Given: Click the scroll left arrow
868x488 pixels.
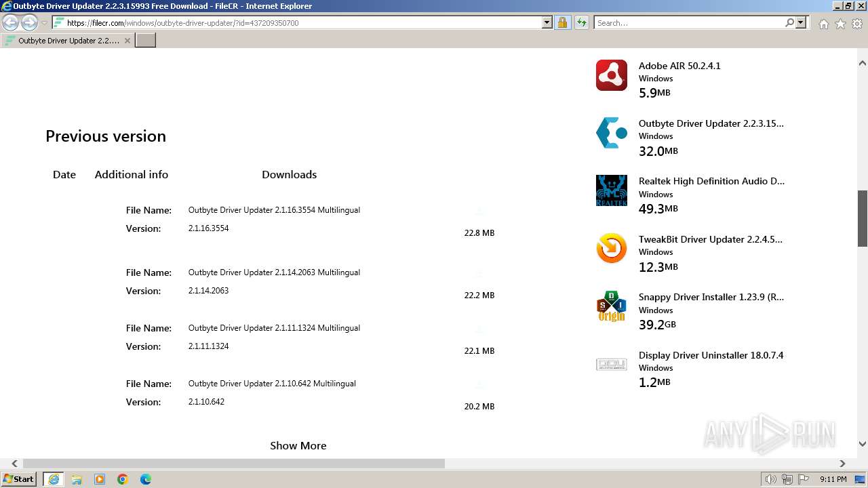Looking at the screenshot, I should [14, 464].
